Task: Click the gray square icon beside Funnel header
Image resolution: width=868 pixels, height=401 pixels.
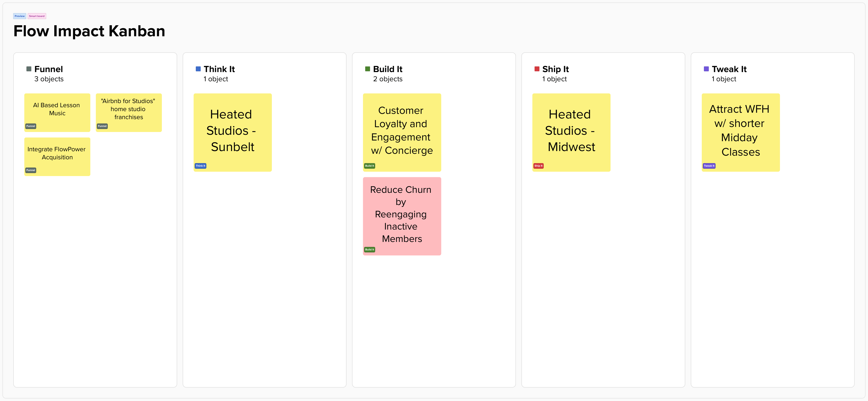Action: click(x=29, y=69)
